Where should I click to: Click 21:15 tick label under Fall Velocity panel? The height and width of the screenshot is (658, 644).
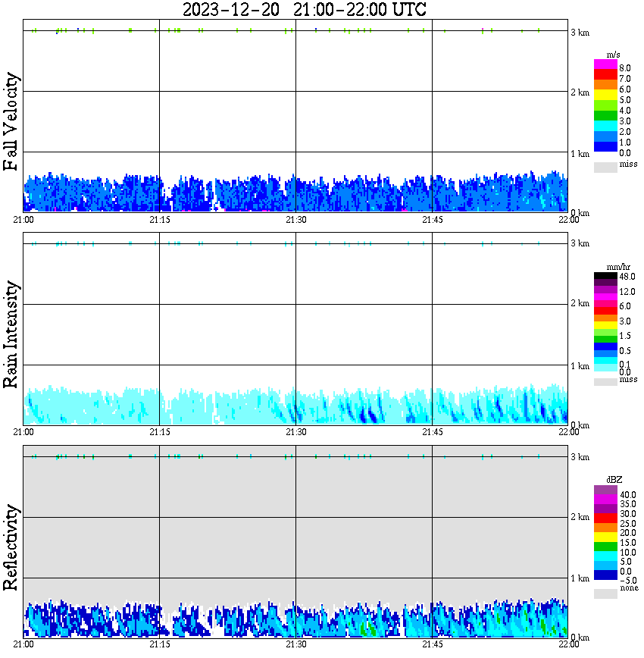(160, 220)
